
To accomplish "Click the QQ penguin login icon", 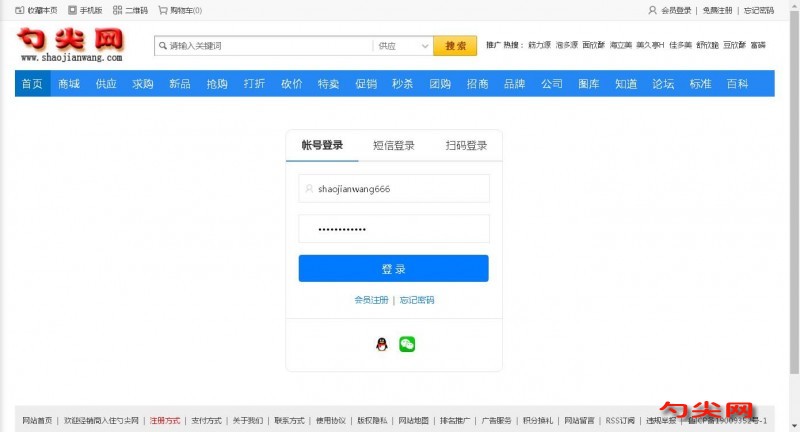I will tap(381, 344).
